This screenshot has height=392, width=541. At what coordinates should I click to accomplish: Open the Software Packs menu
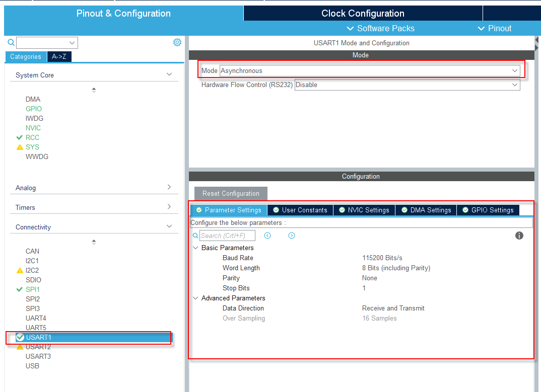click(380, 28)
